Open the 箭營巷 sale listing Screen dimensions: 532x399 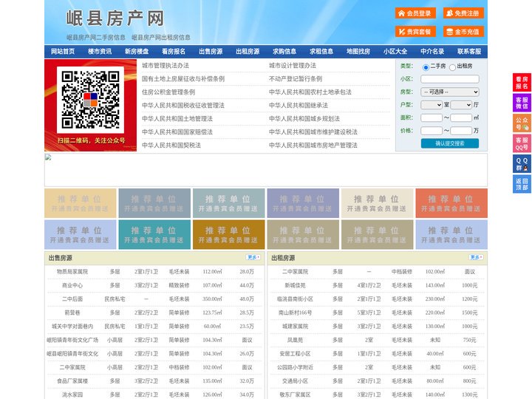click(72, 313)
